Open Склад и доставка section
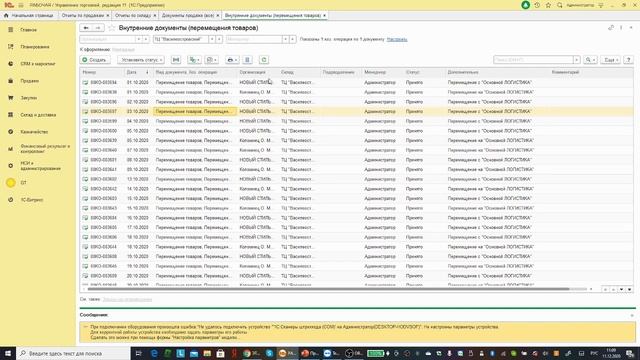Image resolution: width=640 pixels, height=360 pixels. click(x=38, y=115)
